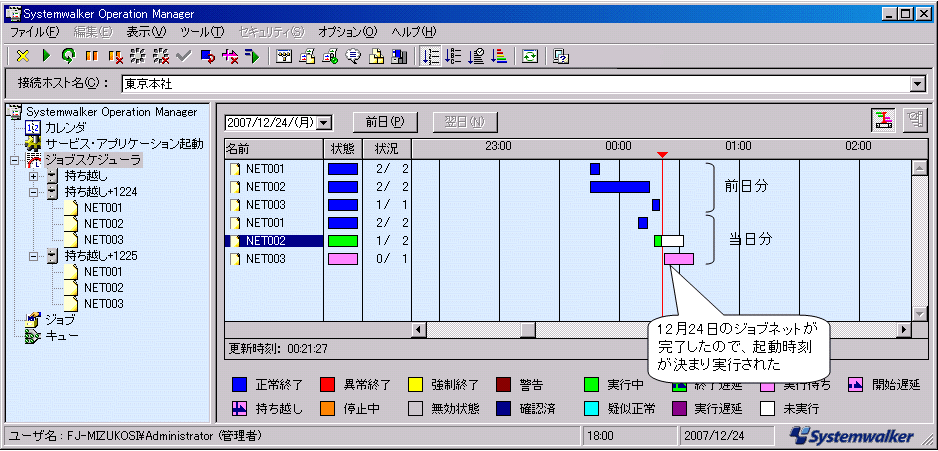This screenshot has width=938, height=451.
Task: Click the dotted-square with red X icon
Action: 160,56
